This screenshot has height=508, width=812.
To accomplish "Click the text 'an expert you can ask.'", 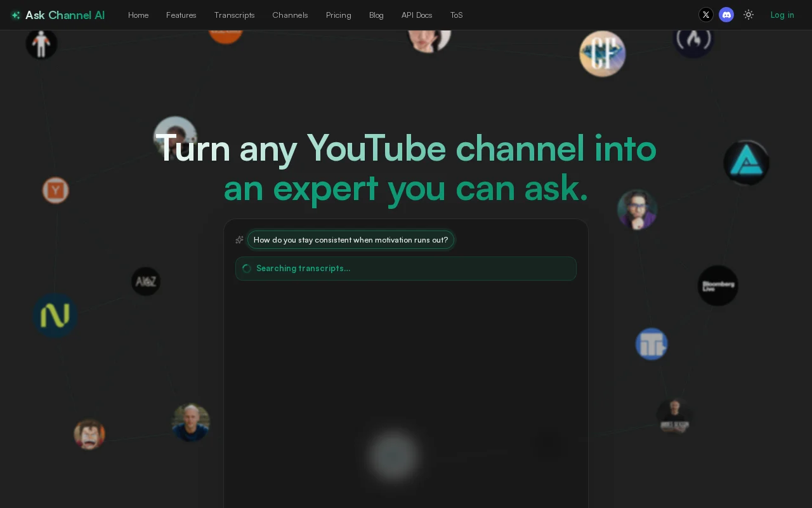I will pos(406,189).
